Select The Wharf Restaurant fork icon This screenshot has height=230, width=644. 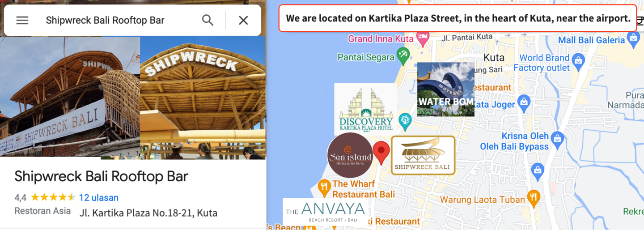[x=324, y=187]
